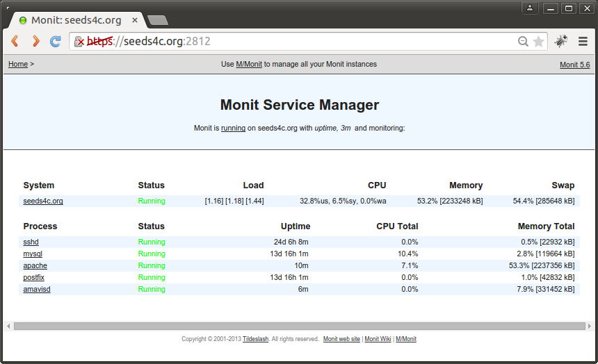
Task: Close the Monit: seeds4c.org tab
Action: click(135, 20)
